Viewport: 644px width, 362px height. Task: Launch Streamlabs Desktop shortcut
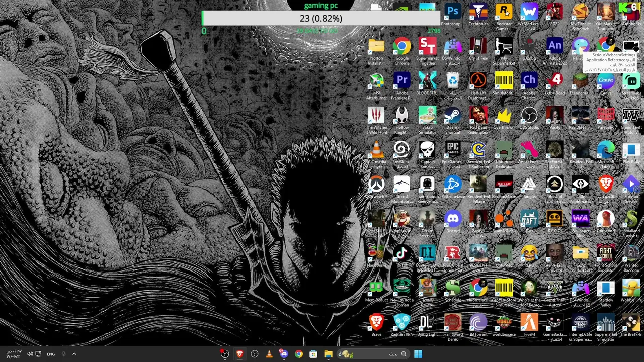(x=631, y=86)
